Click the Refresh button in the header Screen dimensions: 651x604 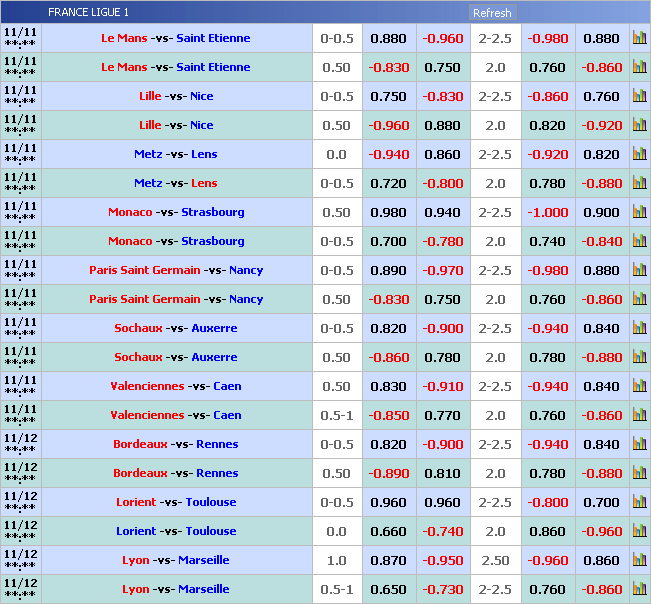pyautogui.click(x=492, y=13)
